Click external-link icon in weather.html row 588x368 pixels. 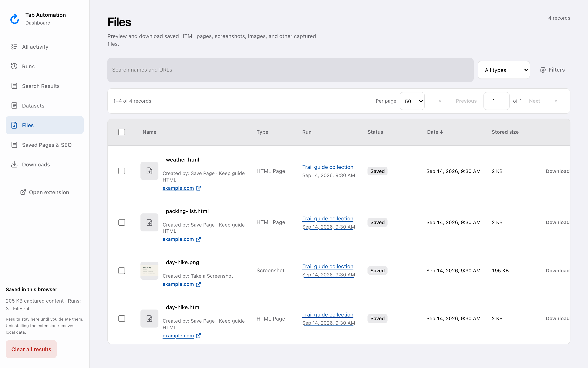tap(198, 188)
